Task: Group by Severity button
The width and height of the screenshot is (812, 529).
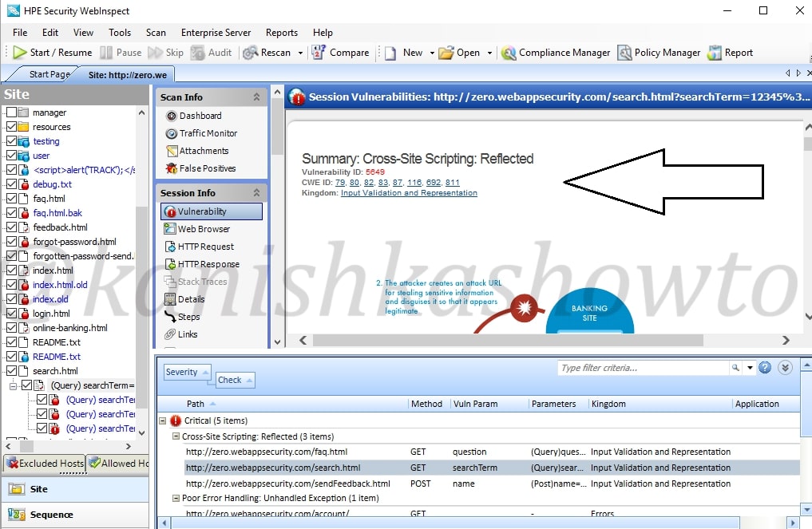Action: click(187, 372)
